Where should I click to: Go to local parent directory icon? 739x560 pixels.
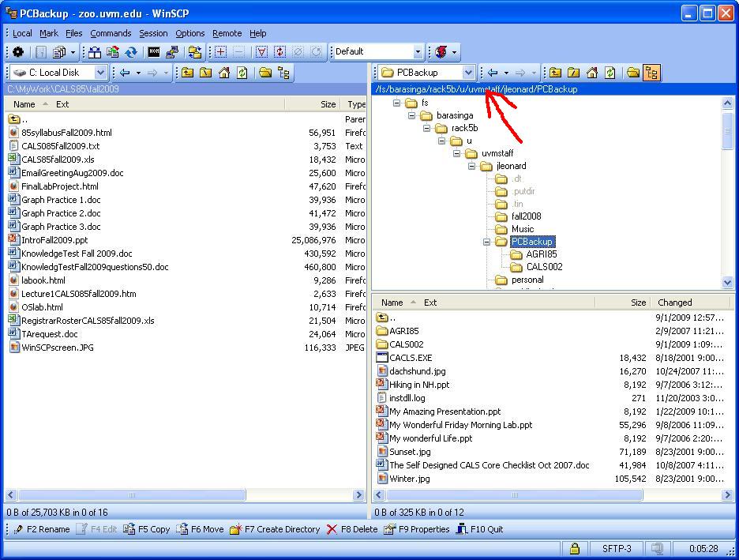(x=188, y=73)
